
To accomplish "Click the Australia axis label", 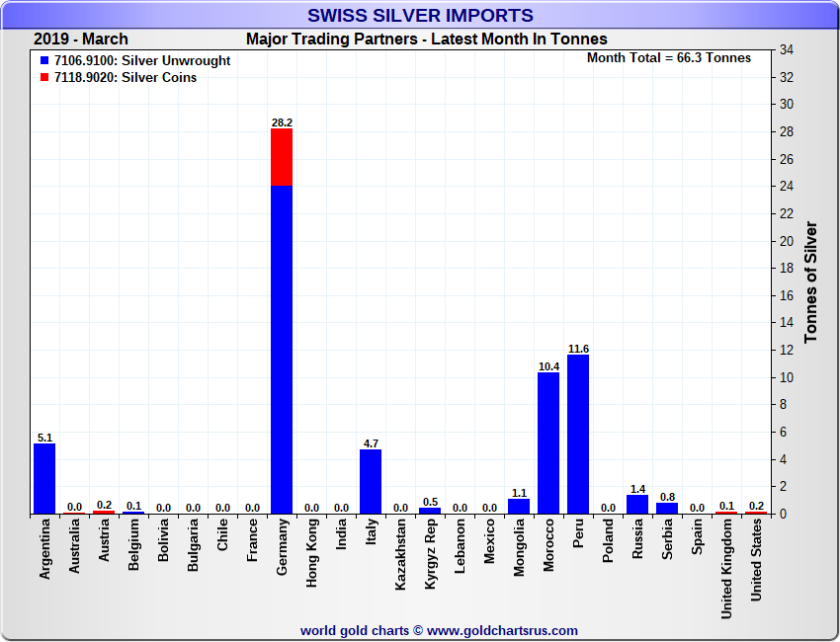I will click(x=74, y=546).
